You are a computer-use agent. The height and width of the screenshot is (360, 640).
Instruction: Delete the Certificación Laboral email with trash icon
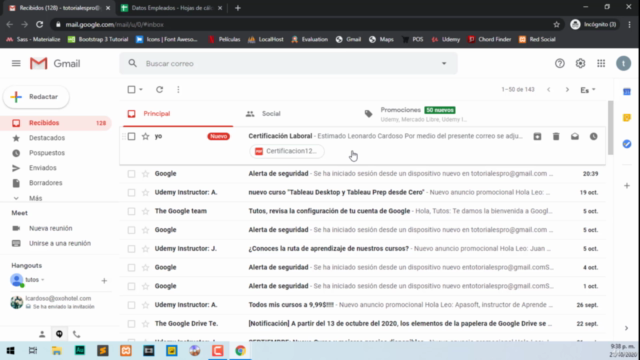click(x=556, y=136)
